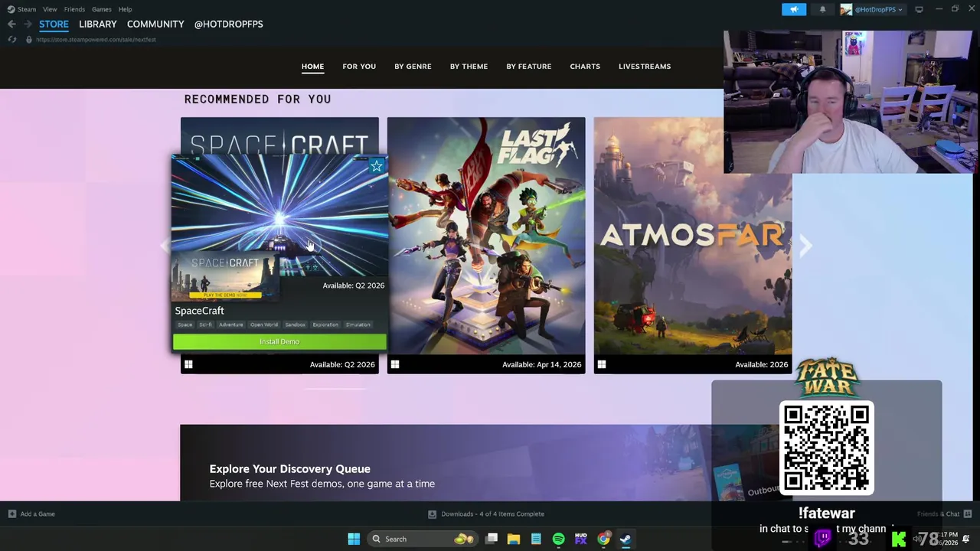Click the taskbar Search box
Screen dimensions: 980x551
point(423,540)
